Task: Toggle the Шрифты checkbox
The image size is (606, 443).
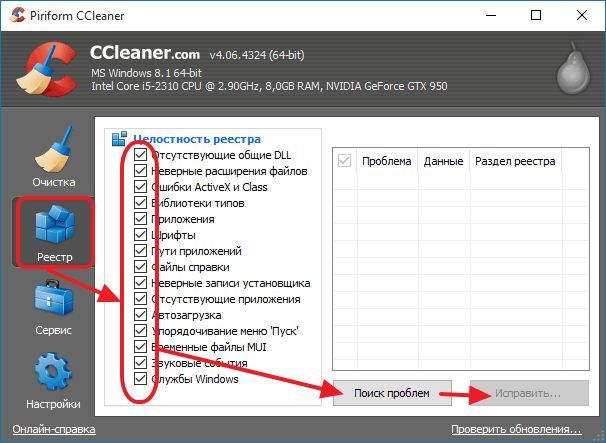Action: [x=140, y=235]
